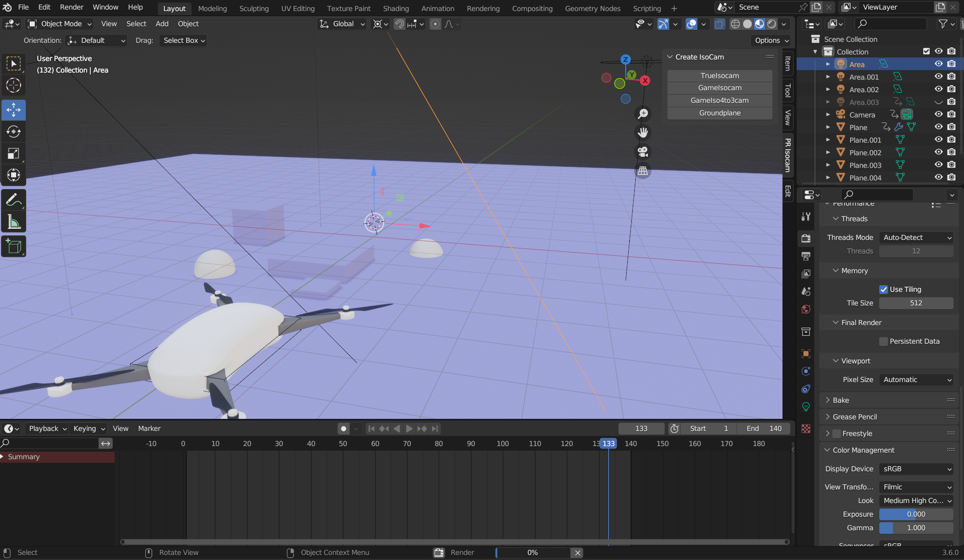Hide Plane.002 using its eye icon
The height and width of the screenshot is (560, 964).
point(938,152)
